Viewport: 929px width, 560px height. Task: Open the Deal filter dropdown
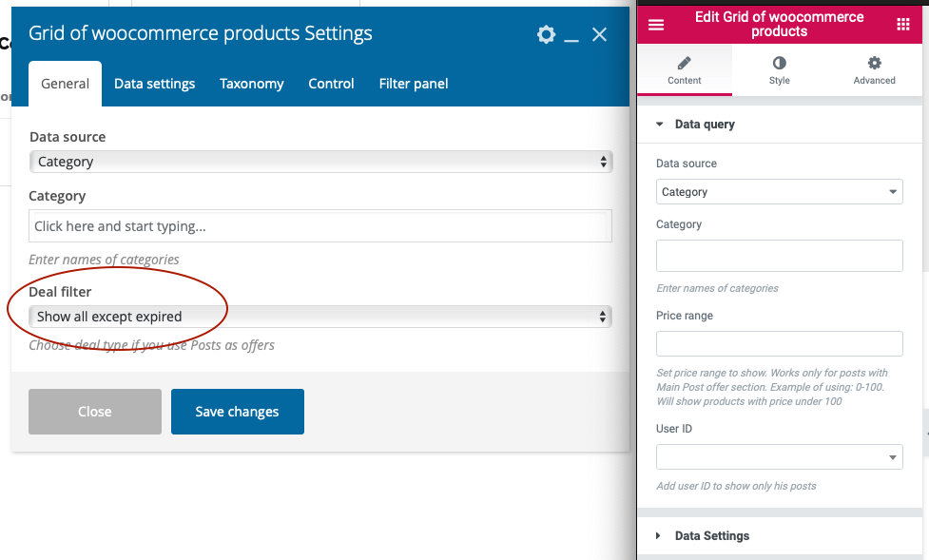[320, 317]
